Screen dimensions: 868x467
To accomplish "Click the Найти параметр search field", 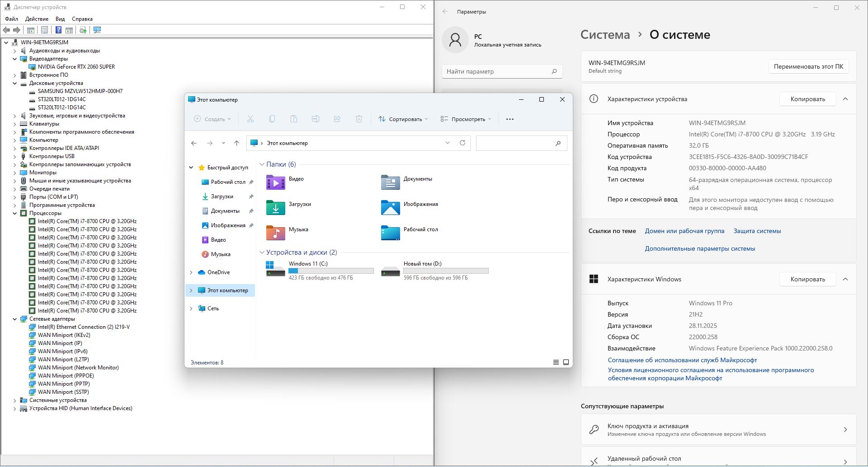I will point(497,71).
